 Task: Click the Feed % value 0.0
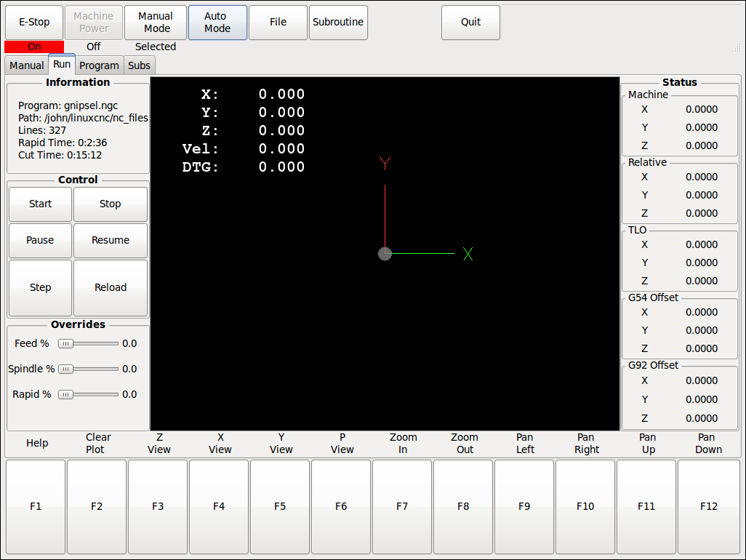point(129,343)
